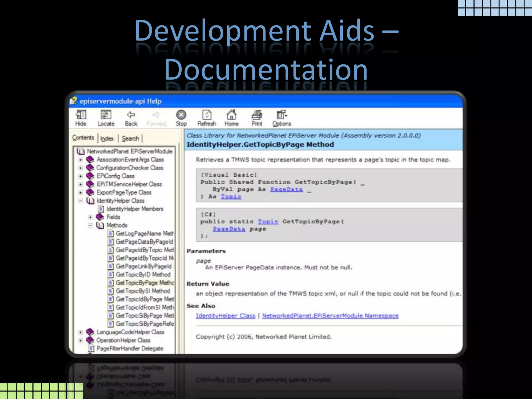Click the Print toolbar icon
This screenshot has height=399, width=532.
pyautogui.click(x=257, y=115)
